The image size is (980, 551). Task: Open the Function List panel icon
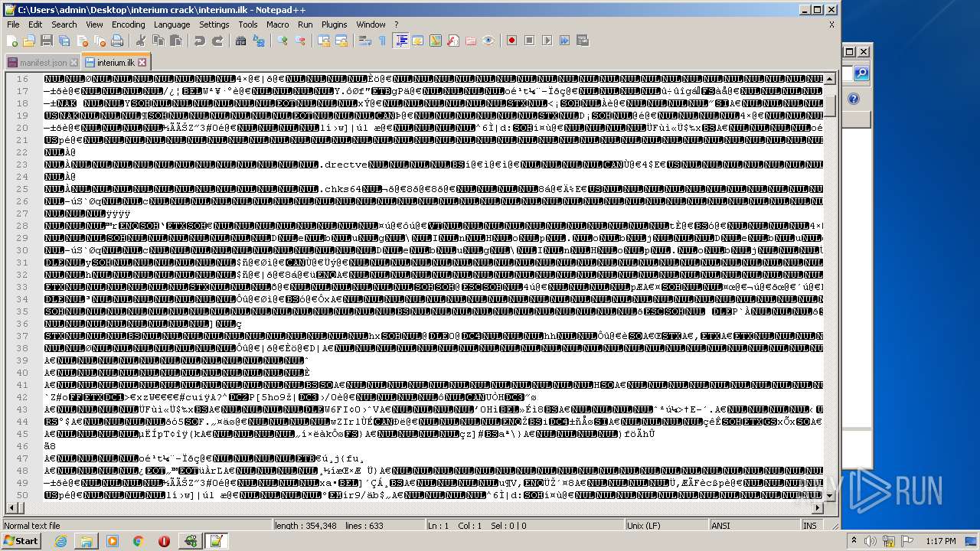coord(452,41)
